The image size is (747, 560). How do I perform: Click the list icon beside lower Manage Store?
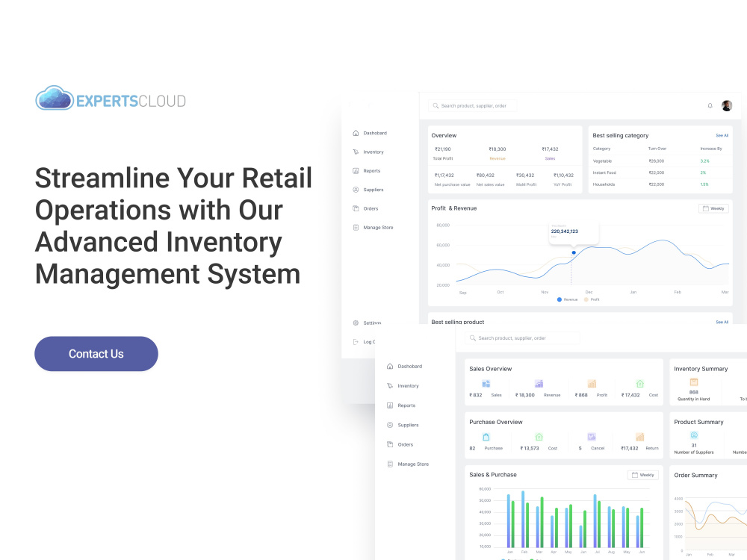[x=390, y=464]
